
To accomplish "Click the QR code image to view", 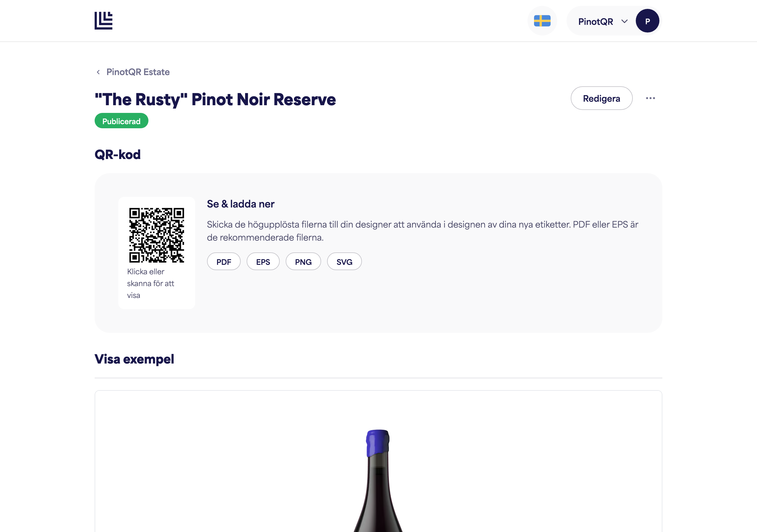I will (x=157, y=235).
